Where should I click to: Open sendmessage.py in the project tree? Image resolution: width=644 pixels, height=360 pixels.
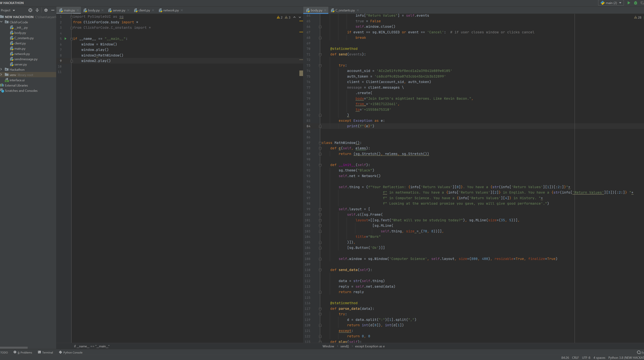point(26,59)
